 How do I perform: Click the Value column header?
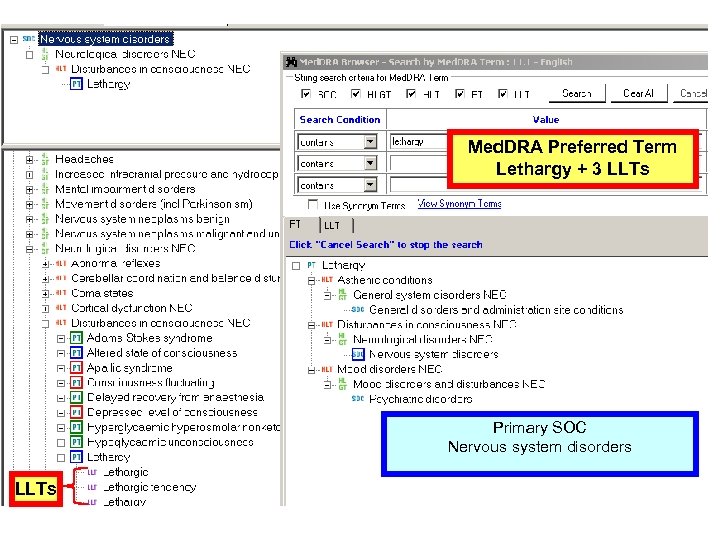[x=546, y=119]
